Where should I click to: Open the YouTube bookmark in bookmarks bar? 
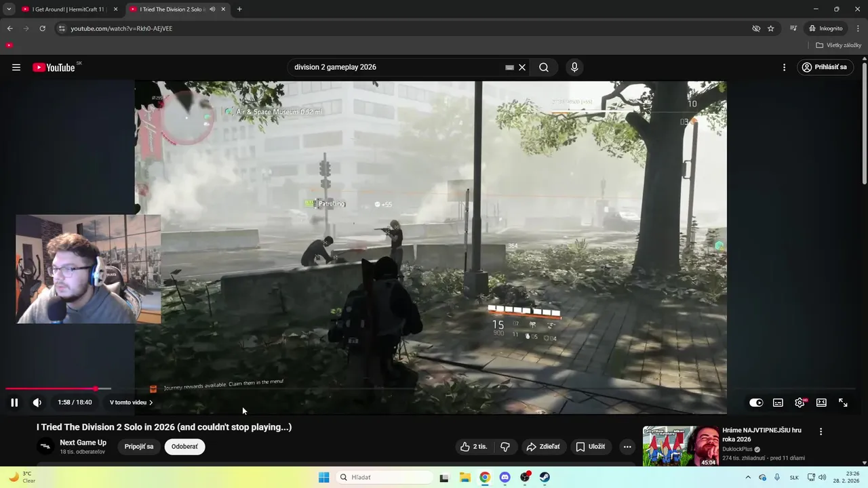(9, 45)
